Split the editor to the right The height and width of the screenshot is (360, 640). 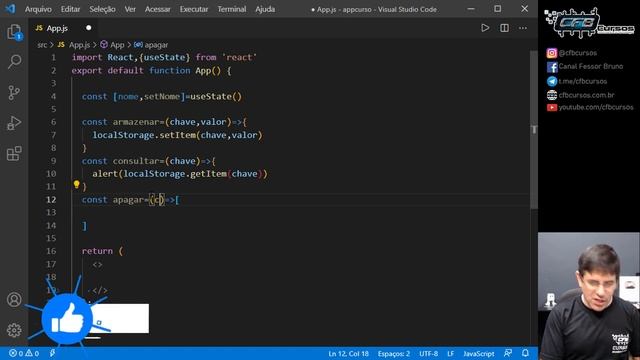504,28
